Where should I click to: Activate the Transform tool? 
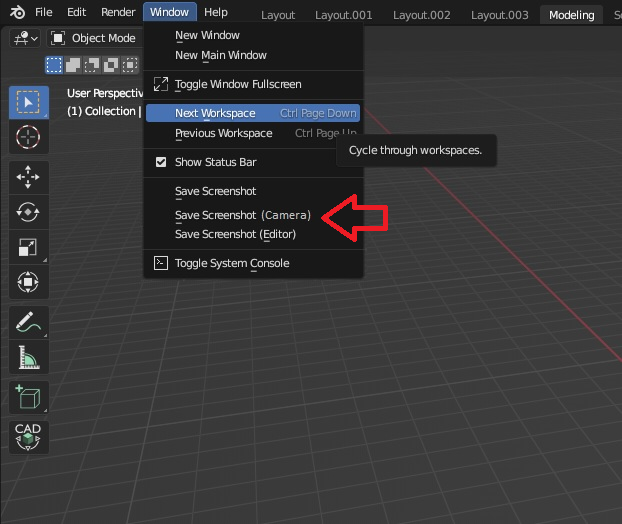pyautogui.click(x=29, y=282)
